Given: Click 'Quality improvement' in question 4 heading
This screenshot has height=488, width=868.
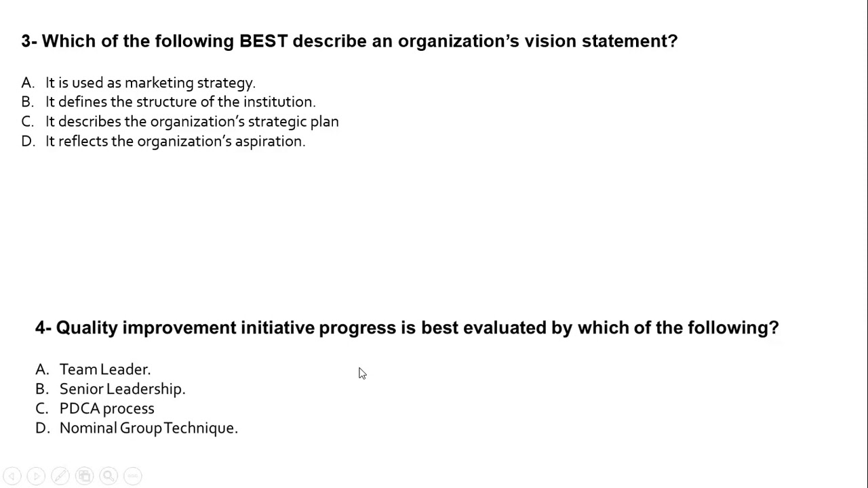Looking at the screenshot, I should (146, 328).
